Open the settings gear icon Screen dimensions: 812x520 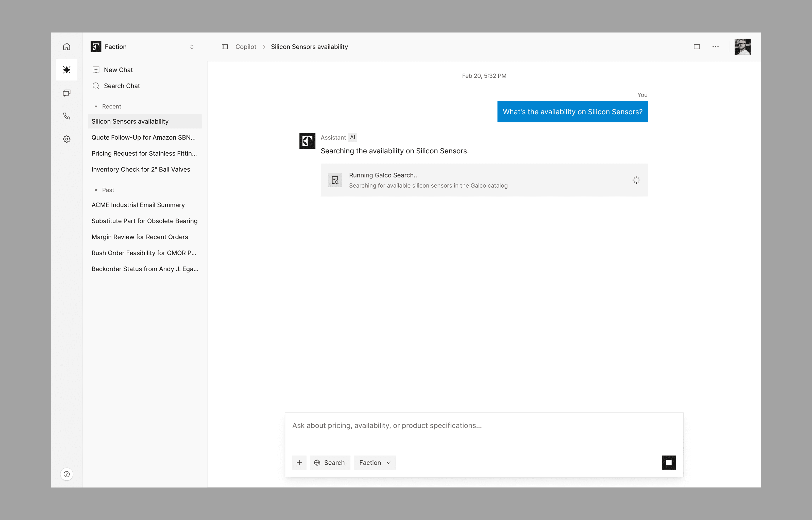tap(67, 139)
